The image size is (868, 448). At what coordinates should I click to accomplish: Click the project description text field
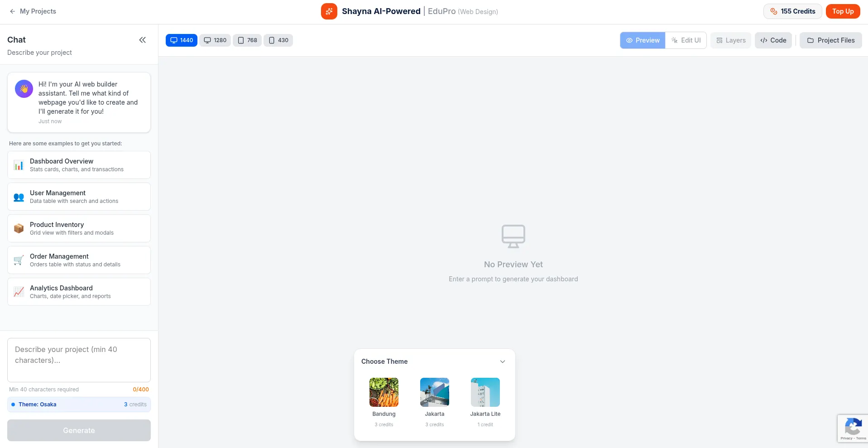(x=79, y=360)
